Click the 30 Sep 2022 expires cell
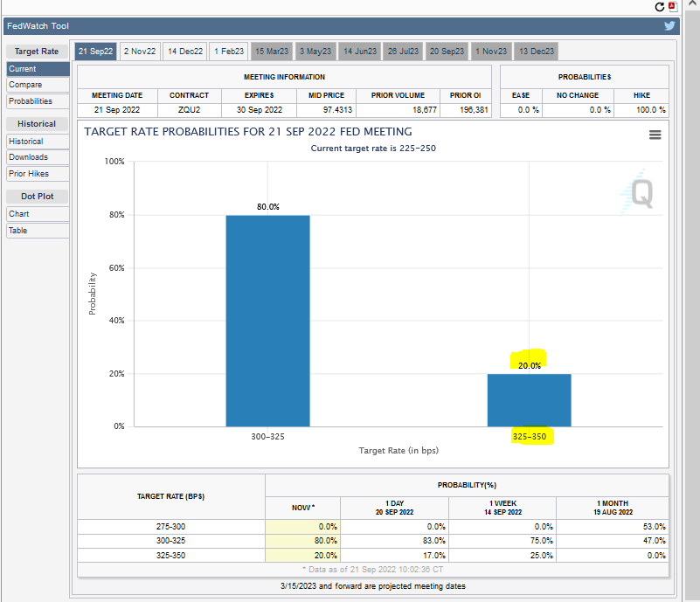This screenshot has width=700, height=602. 260,110
